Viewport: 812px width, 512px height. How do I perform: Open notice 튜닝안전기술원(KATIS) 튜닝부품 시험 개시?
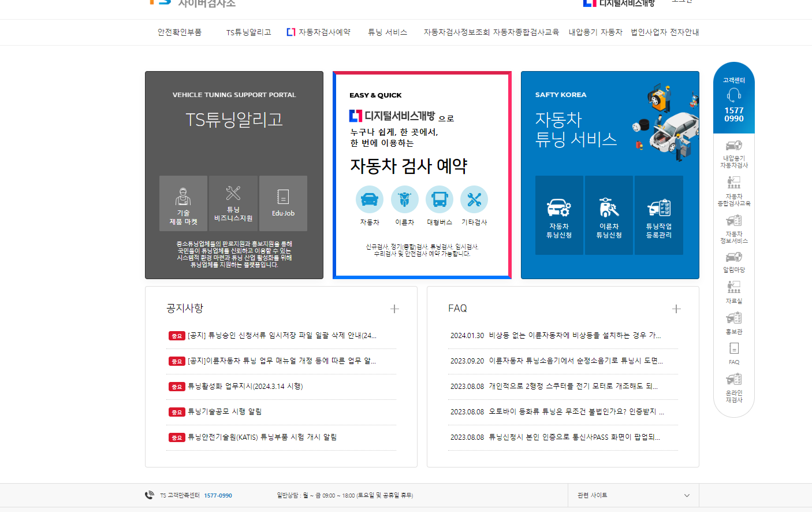[262, 437]
